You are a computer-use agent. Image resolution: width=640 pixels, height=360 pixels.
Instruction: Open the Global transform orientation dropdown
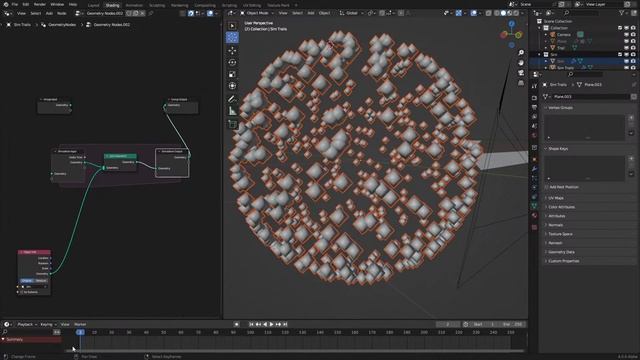(351, 13)
